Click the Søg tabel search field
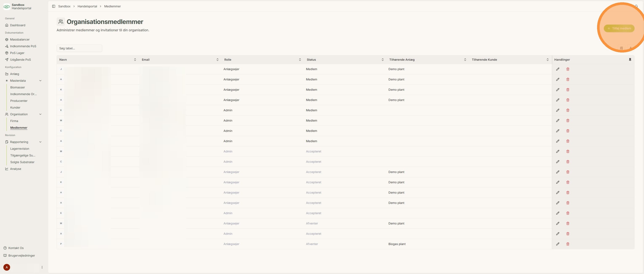The height and width of the screenshot is (274, 644). coord(79,48)
